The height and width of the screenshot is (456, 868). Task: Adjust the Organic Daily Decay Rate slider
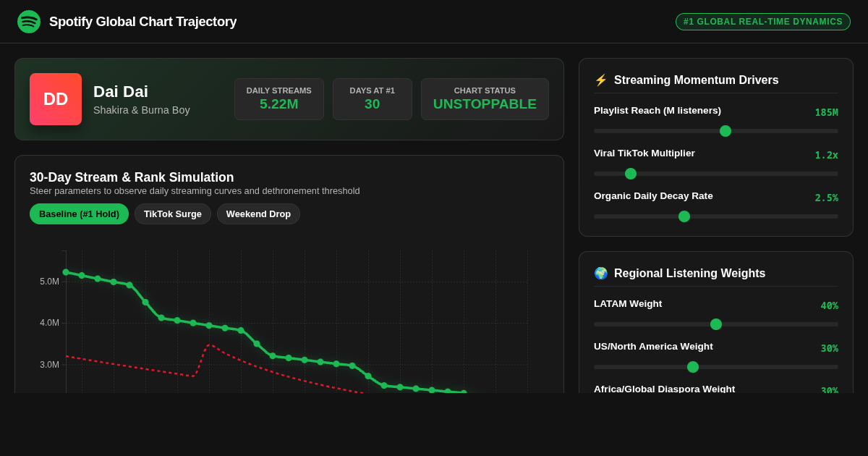point(716,216)
